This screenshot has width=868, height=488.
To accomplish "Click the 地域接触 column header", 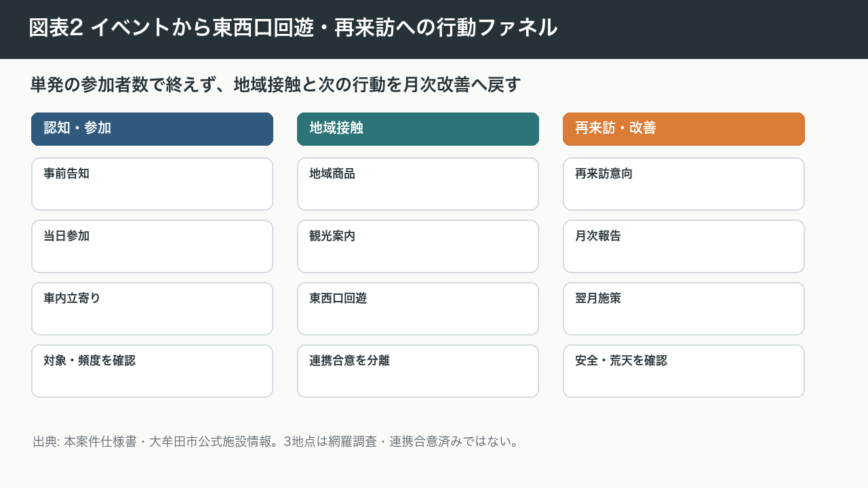I will 418,129.
